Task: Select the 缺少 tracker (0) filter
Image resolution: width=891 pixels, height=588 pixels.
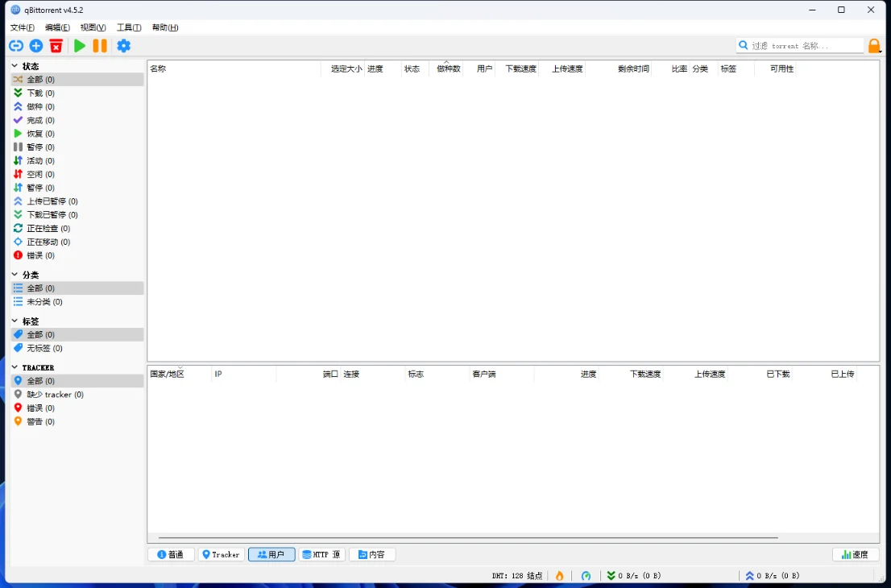Action: tap(77, 394)
